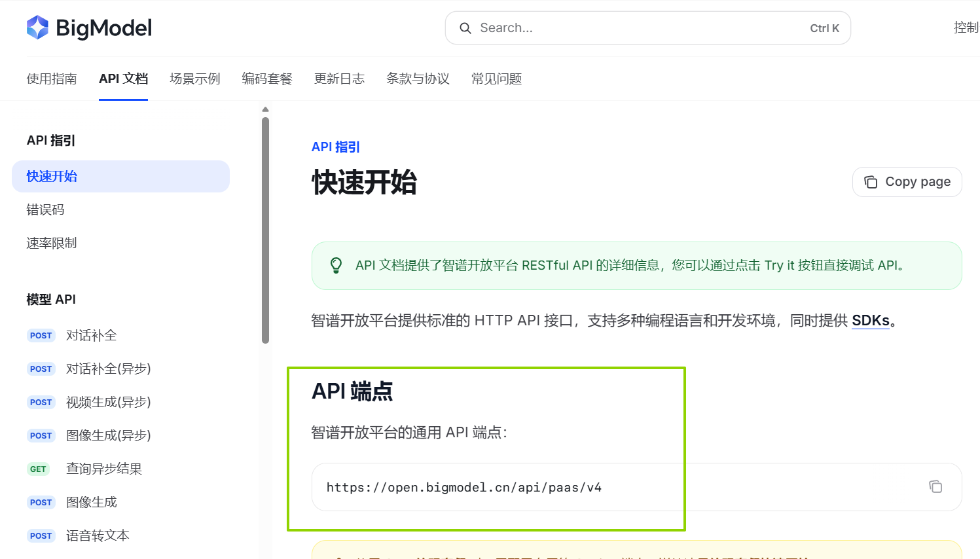
Task: Go to the 常见问题 tab
Action: [496, 79]
